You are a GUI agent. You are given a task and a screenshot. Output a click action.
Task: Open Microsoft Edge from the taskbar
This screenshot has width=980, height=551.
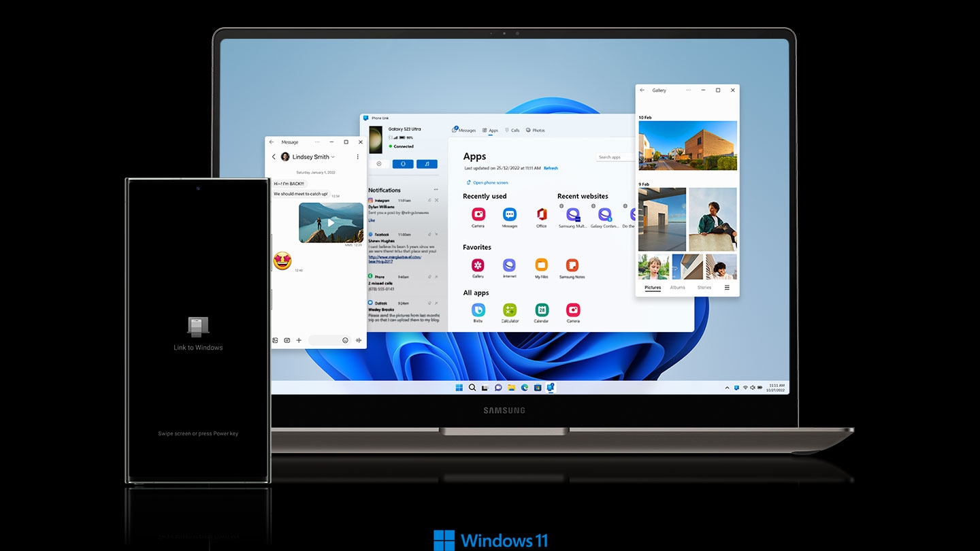525,388
